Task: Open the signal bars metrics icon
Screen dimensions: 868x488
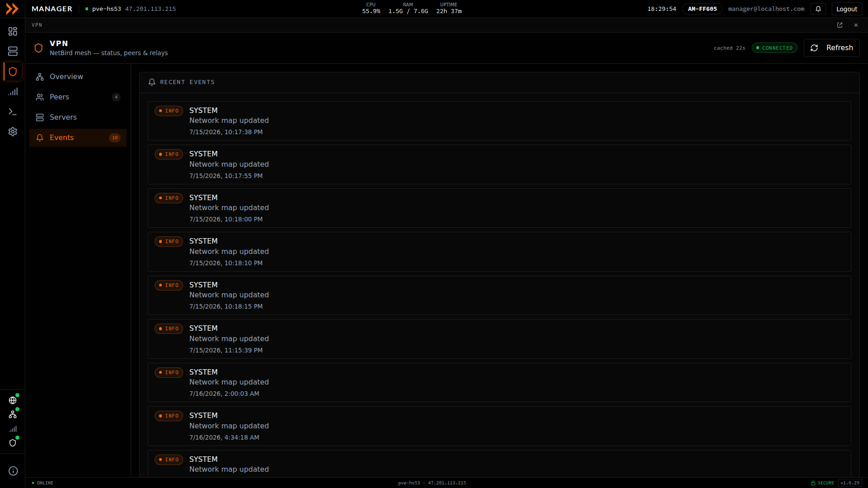Action: tap(13, 92)
